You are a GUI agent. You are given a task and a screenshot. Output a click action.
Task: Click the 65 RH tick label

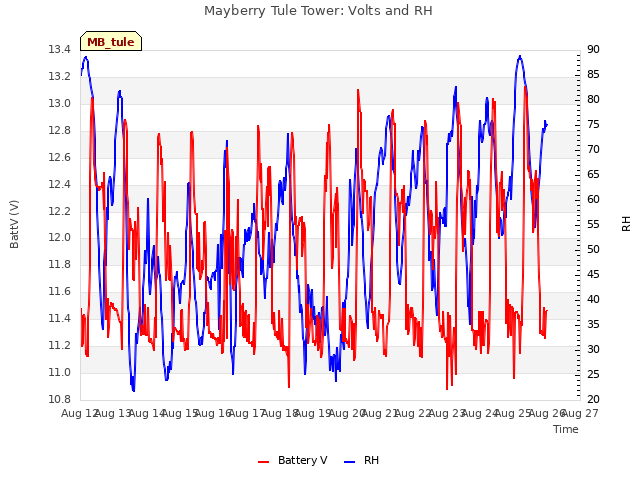(x=593, y=175)
